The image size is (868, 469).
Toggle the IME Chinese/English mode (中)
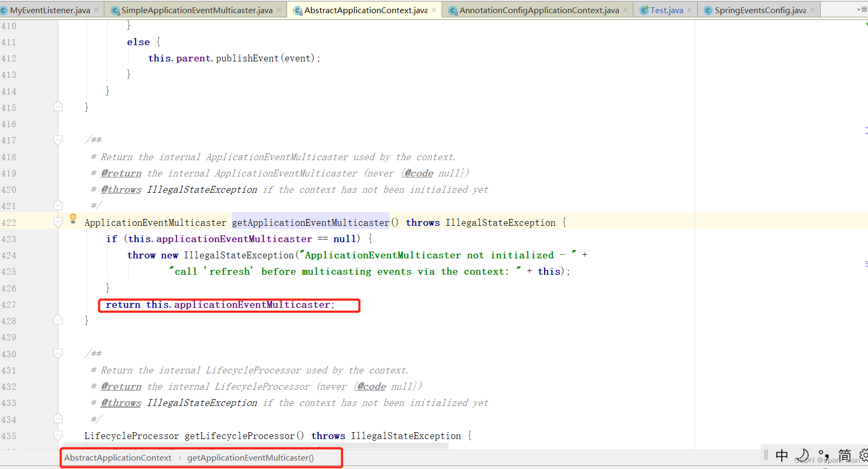[x=782, y=455]
